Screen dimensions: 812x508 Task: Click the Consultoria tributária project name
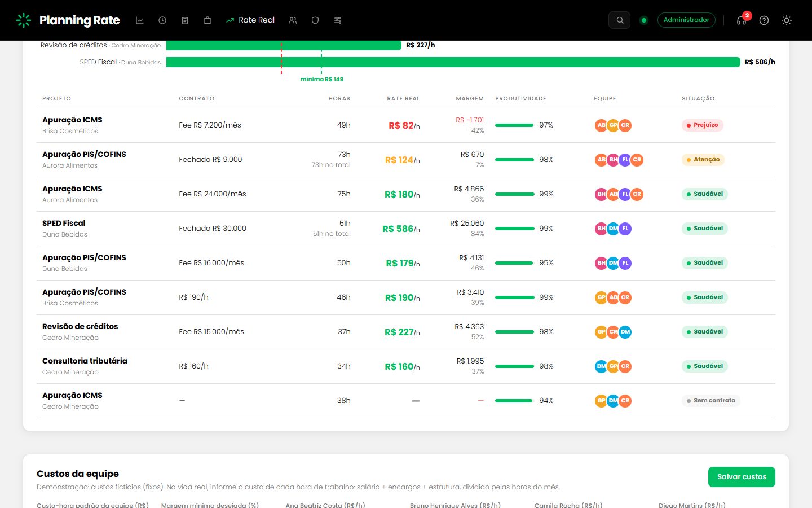(x=85, y=361)
